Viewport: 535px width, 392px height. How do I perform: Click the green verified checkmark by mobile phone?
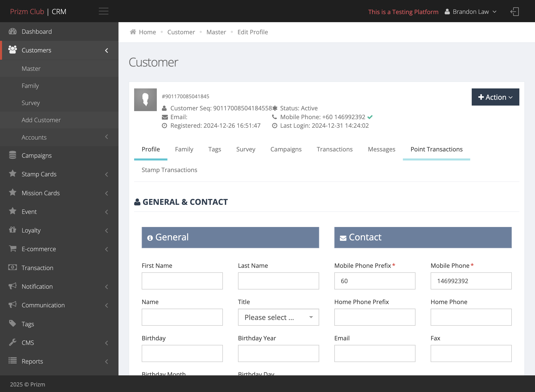click(370, 117)
